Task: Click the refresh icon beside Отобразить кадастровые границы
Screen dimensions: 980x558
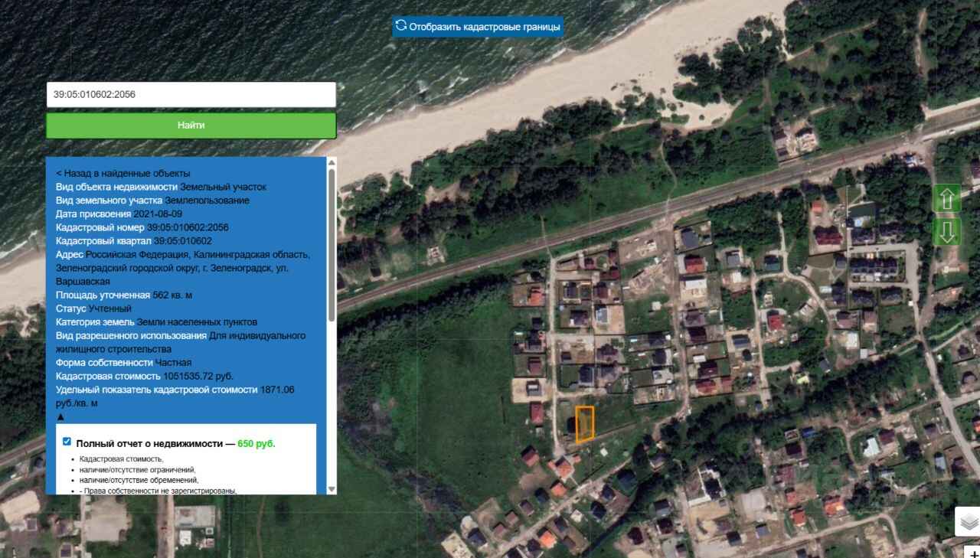Action: tap(401, 26)
